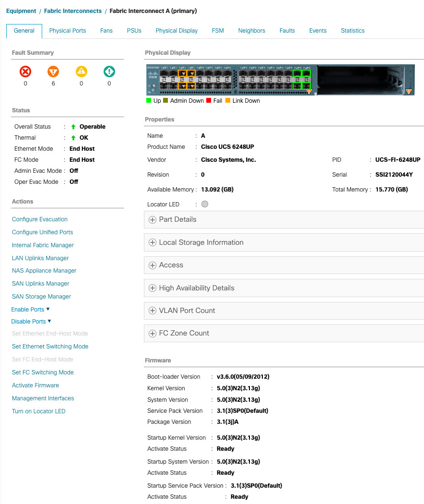The height and width of the screenshot is (504, 424).
Task: Expand the Part Details section
Action: (x=152, y=220)
